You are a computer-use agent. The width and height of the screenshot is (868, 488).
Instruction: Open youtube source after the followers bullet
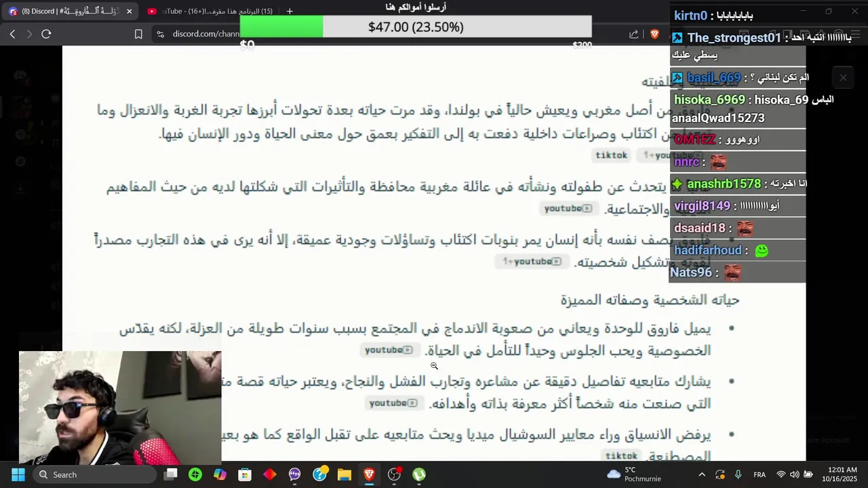pos(393,403)
